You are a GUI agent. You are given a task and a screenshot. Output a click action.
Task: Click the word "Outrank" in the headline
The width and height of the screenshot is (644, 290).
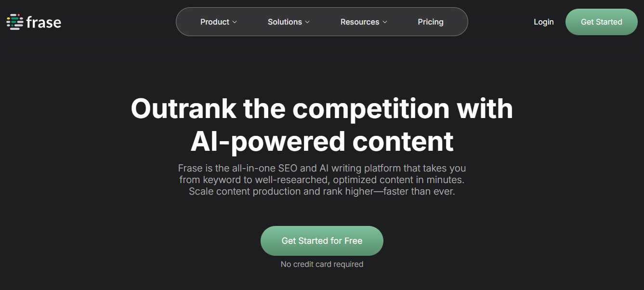point(184,108)
